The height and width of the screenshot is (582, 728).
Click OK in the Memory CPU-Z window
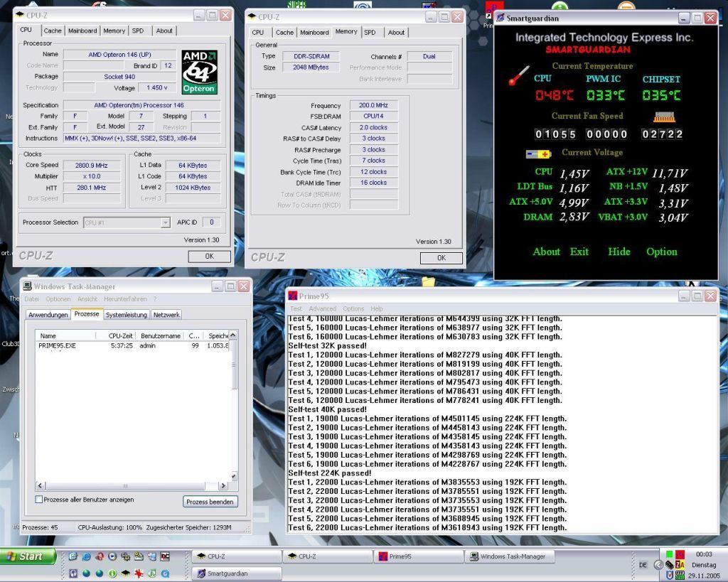pyautogui.click(x=441, y=257)
